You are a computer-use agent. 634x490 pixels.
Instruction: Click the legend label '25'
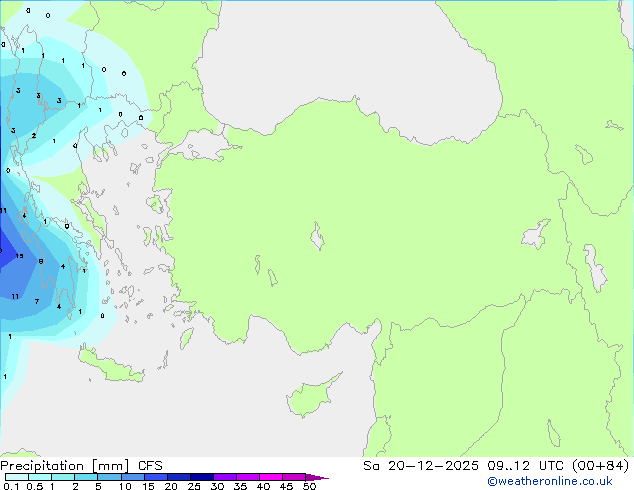pyautogui.click(x=194, y=486)
